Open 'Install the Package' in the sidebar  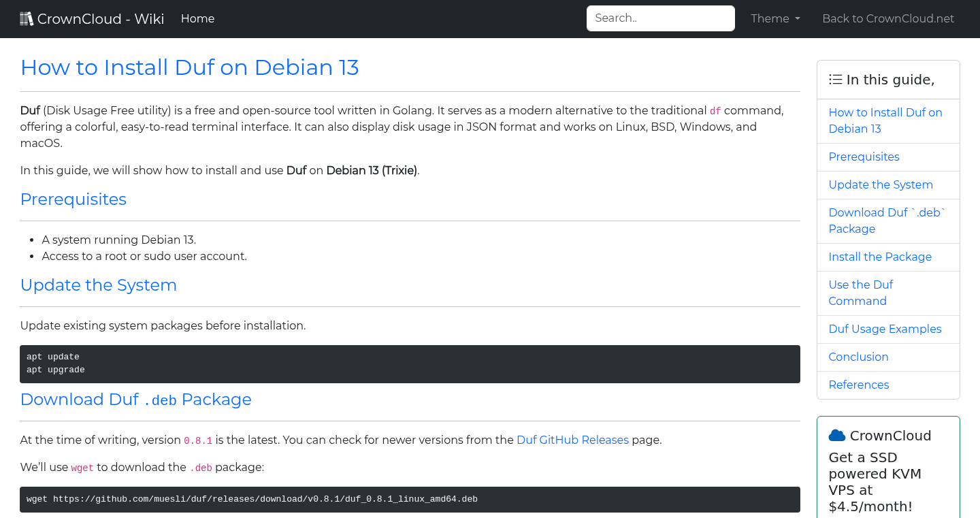tap(880, 257)
